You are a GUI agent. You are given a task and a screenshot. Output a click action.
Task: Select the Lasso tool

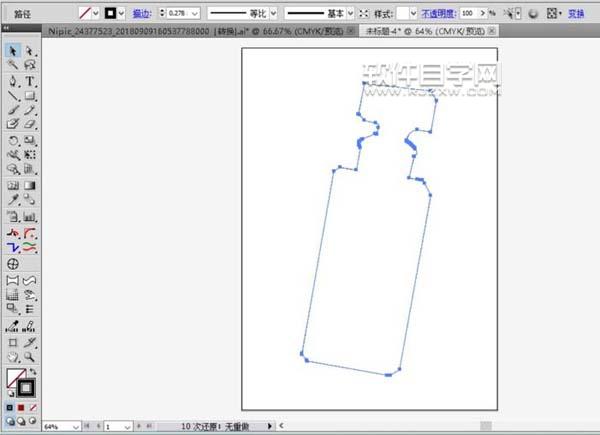coord(29,65)
